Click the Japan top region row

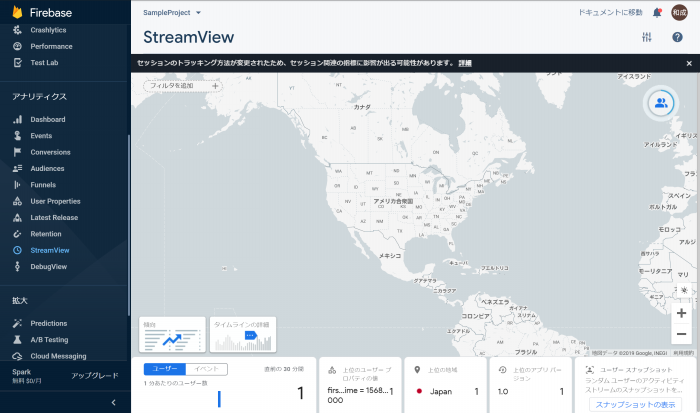point(446,392)
